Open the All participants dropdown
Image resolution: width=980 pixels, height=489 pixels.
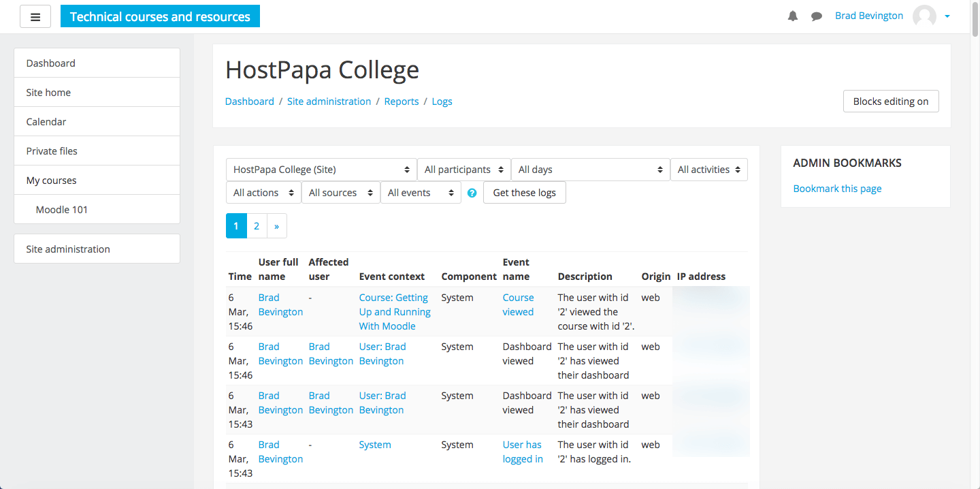(464, 170)
